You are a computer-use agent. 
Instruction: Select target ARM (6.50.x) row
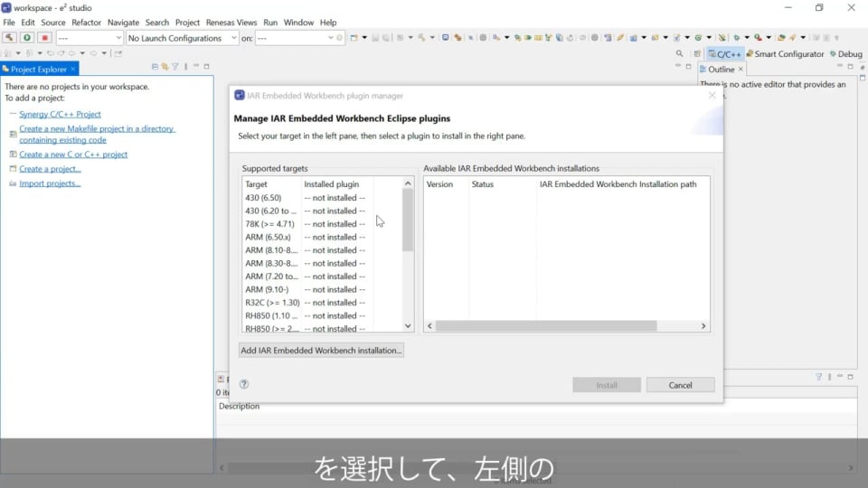(x=323, y=237)
